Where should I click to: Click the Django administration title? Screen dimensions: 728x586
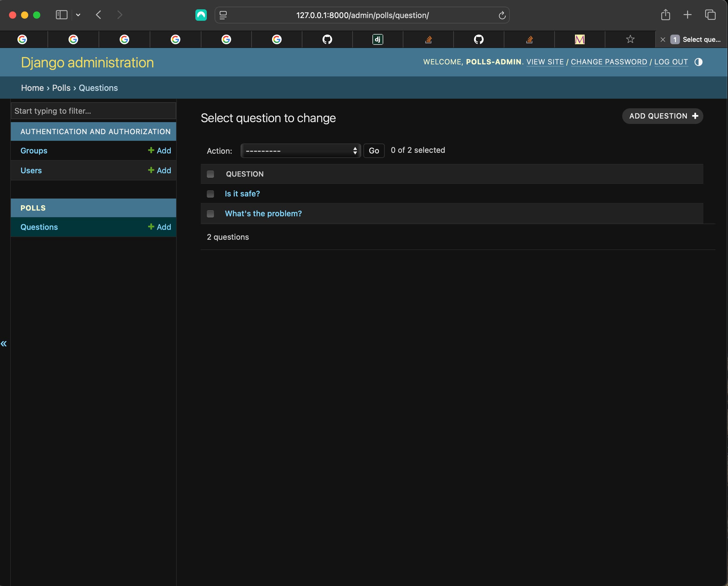click(x=87, y=63)
